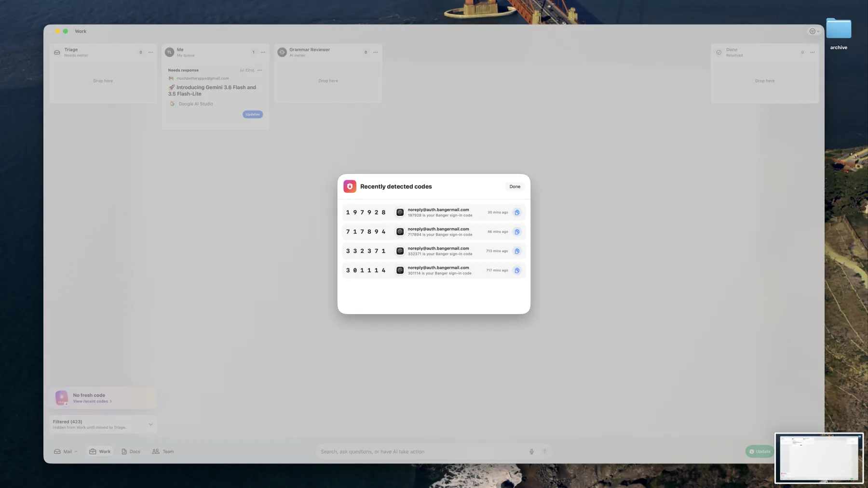Click the send arrow in search bar
This screenshot has height=488, width=868.
pyautogui.click(x=544, y=451)
